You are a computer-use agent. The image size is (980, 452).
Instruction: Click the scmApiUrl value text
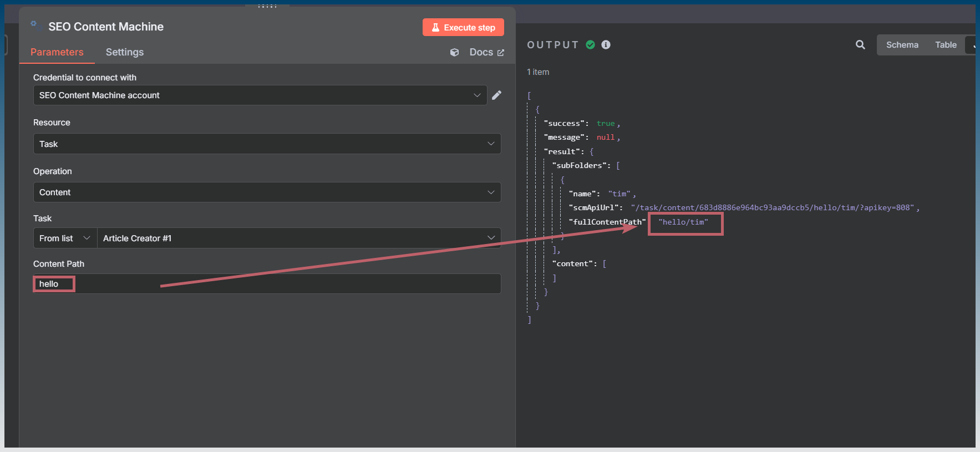(x=773, y=207)
